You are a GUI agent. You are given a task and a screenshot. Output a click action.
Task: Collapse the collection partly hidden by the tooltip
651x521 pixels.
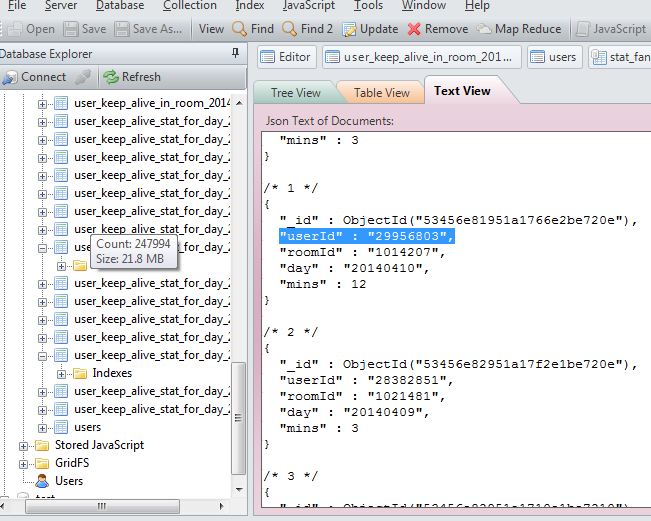tap(42, 248)
